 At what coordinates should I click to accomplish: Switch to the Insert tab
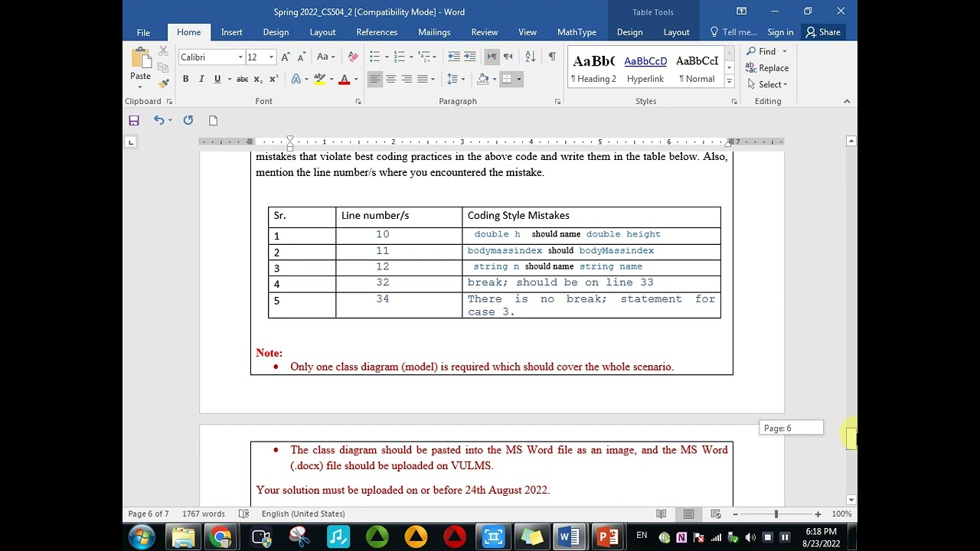(232, 32)
